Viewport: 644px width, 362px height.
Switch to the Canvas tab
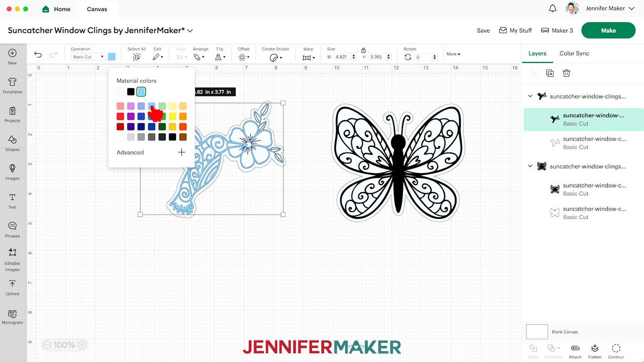pos(97,9)
